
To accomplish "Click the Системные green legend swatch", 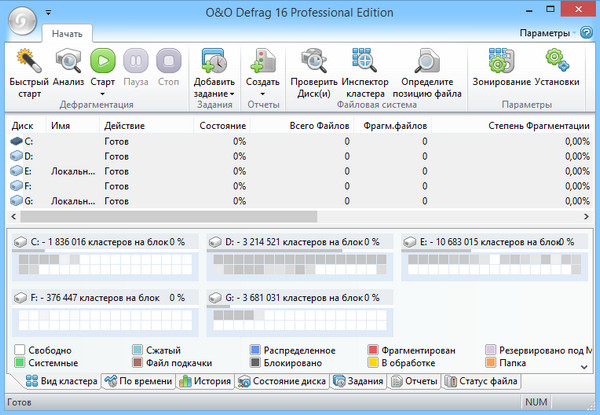I will point(20,363).
